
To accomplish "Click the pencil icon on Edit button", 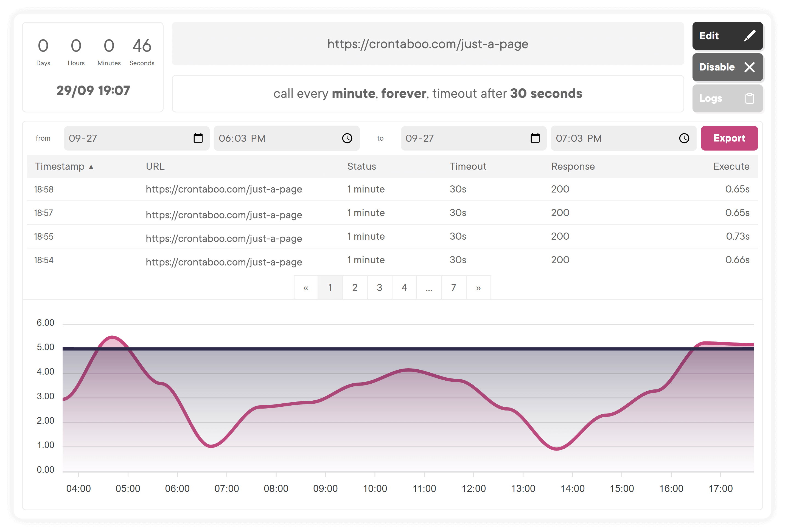I will click(x=750, y=36).
